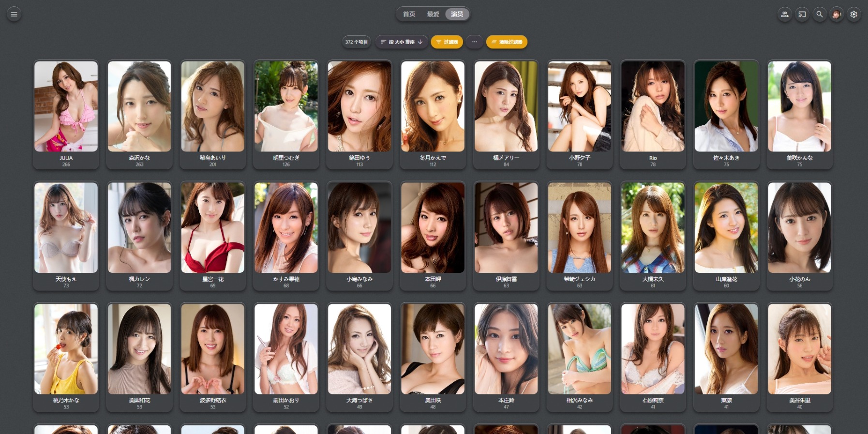Click the three-dot more options button
Image resolution: width=868 pixels, height=434 pixels.
475,42
